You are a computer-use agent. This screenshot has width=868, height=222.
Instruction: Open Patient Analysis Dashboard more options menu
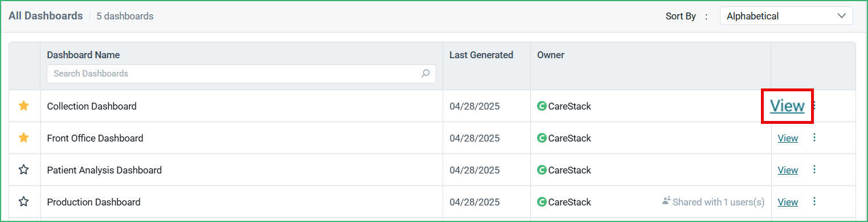(x=814, y=169)
